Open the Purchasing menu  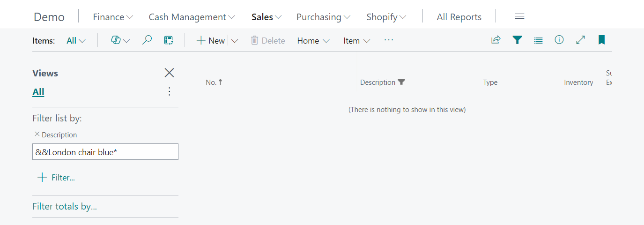pyautogui.click(x=323, y=17)
